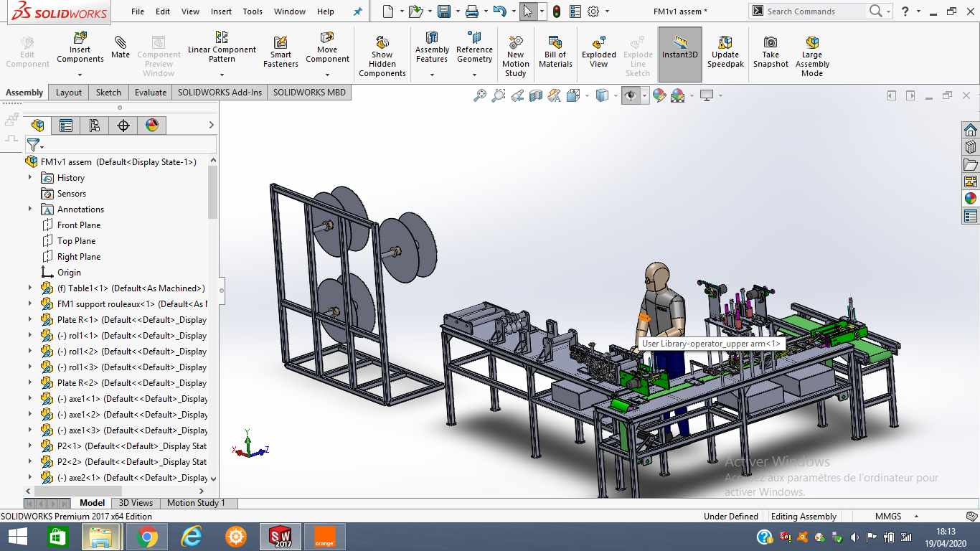Click the Edit Appearance color sphere

[659, 95]
